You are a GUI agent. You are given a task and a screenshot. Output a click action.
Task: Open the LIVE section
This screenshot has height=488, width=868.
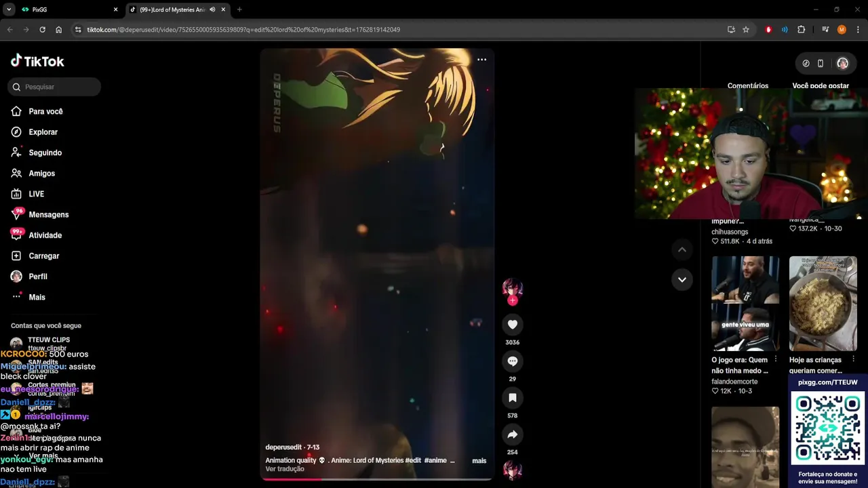(36, 194)
